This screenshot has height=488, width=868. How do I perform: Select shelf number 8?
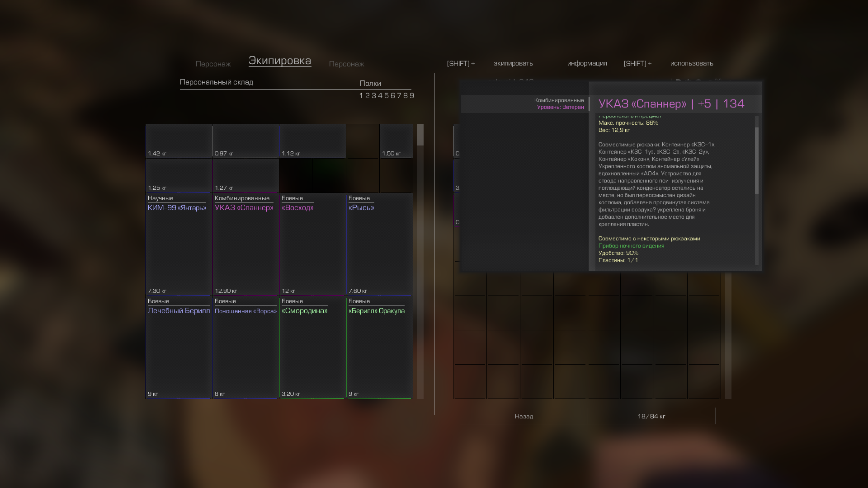pos(406,96)
